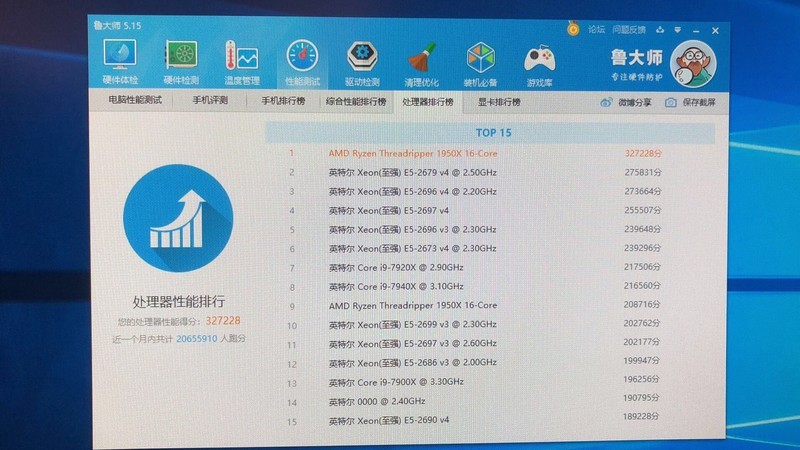
Task: Click the 327228分 score in rank 1
Action: (x=643, y=153)
